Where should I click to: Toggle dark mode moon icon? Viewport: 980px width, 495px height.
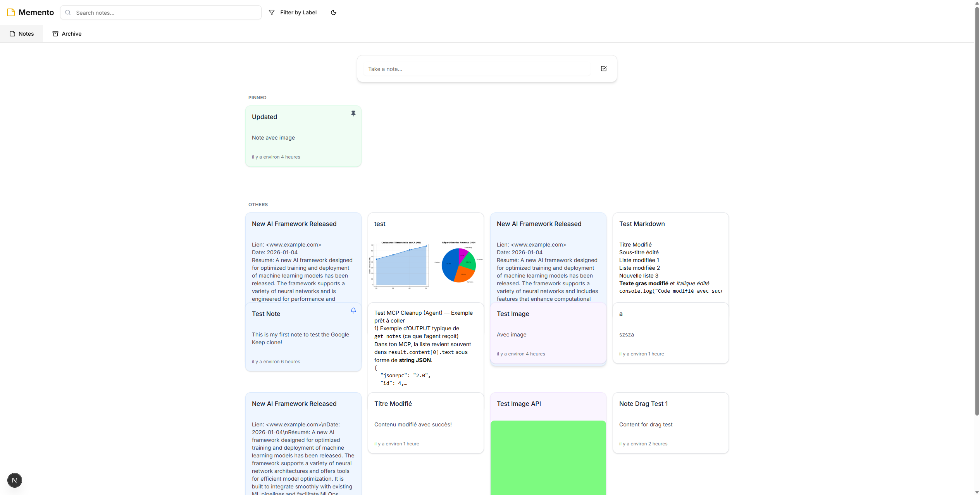coord(333,12)
